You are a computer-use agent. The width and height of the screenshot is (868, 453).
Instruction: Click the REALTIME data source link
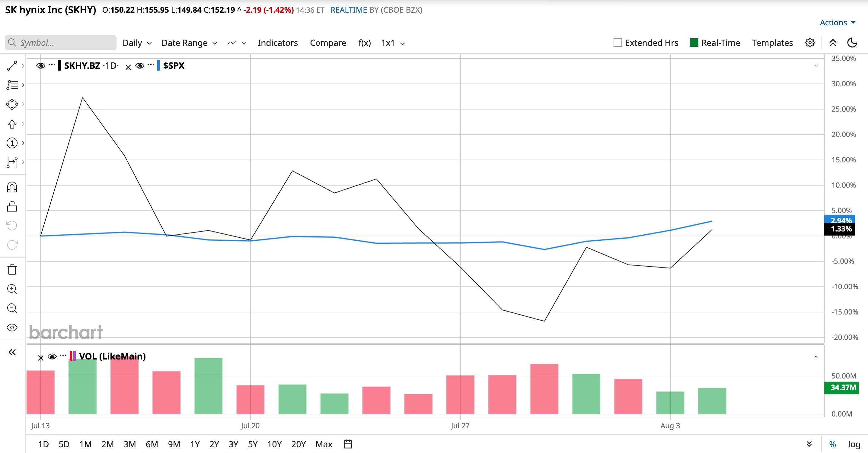click(349, 10)
